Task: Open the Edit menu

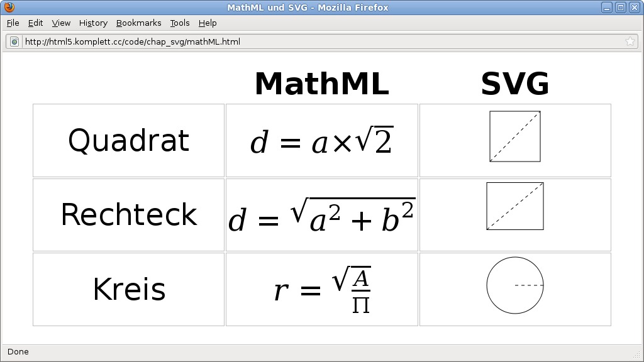Action: click(36, 23)
